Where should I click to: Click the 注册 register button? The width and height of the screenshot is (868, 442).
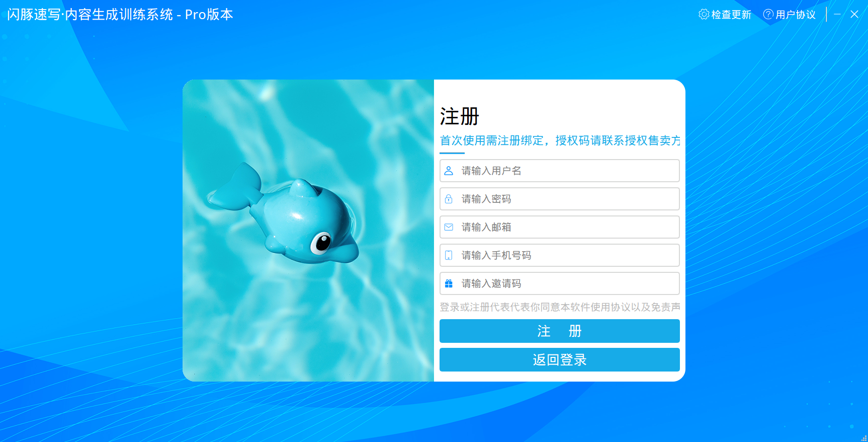click(559, 331)
